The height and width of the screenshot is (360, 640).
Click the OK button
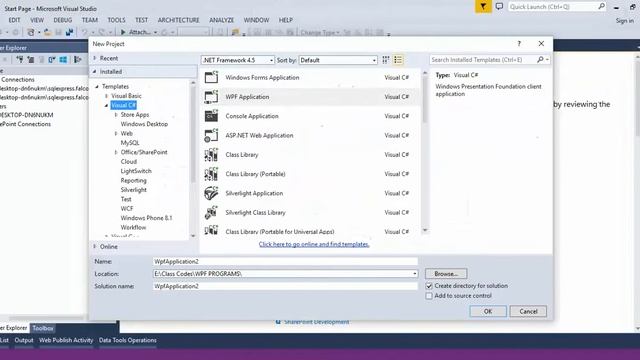[488, 311]
